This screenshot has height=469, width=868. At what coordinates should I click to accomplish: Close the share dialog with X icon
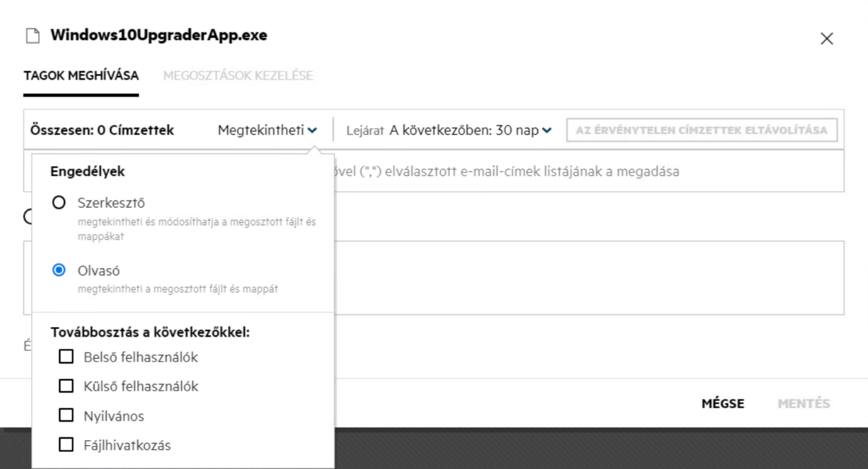click(x=827, y=39)
